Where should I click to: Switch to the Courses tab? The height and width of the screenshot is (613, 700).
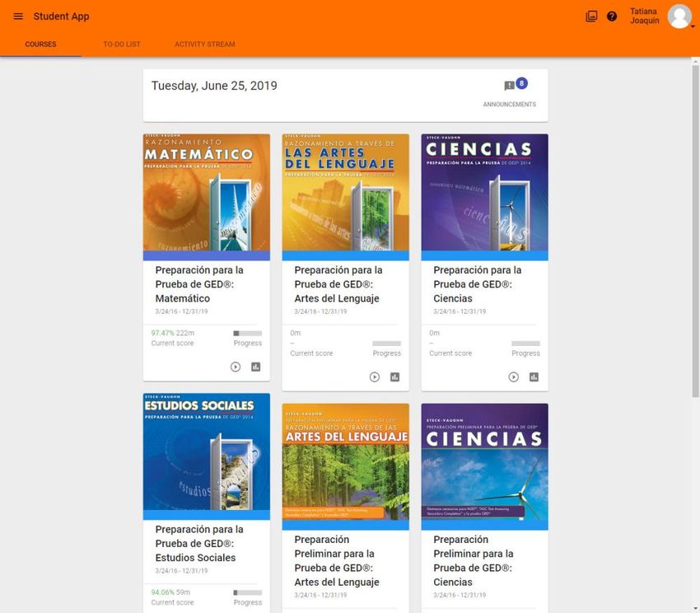coord(40,44)
